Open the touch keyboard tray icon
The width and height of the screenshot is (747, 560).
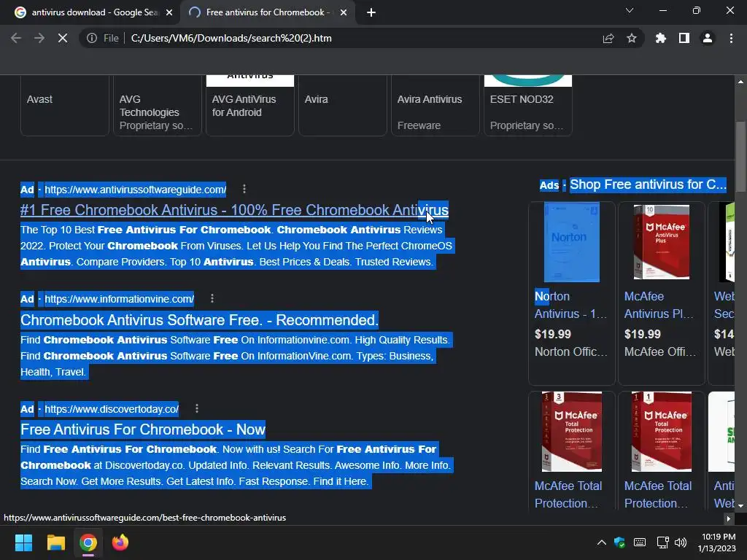[639, 542]
